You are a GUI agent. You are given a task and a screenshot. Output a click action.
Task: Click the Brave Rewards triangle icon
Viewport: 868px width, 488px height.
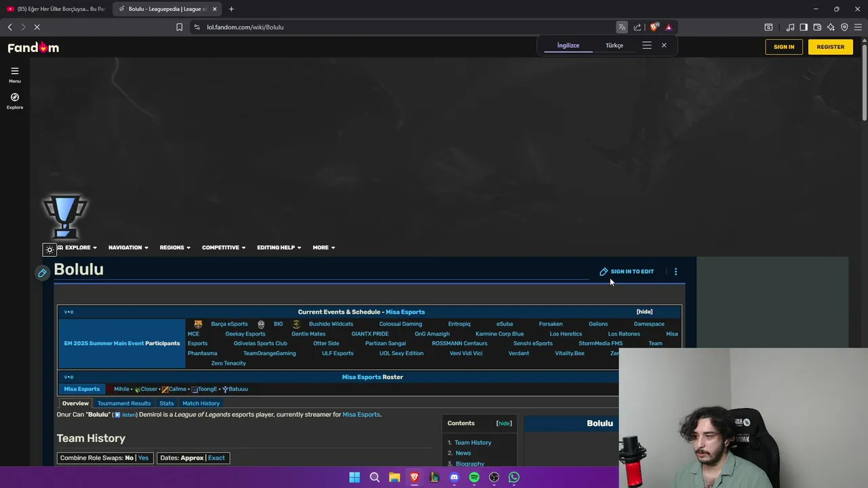(669, 27)
